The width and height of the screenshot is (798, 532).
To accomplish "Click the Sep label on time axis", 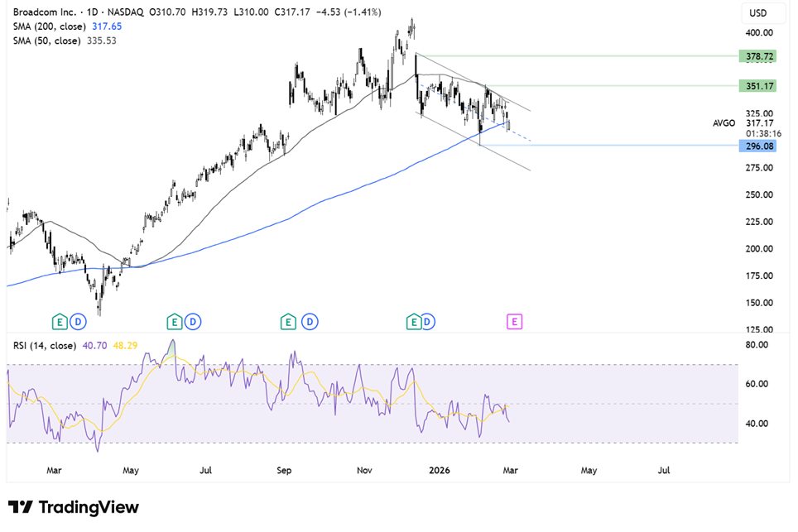I will tap(284, 471).
